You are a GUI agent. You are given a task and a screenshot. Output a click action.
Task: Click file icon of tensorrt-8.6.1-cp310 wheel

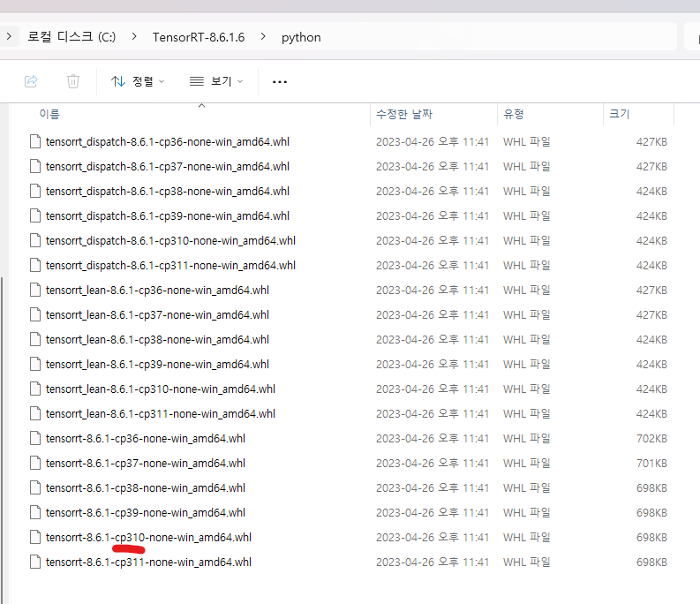[x=35, y=537]
